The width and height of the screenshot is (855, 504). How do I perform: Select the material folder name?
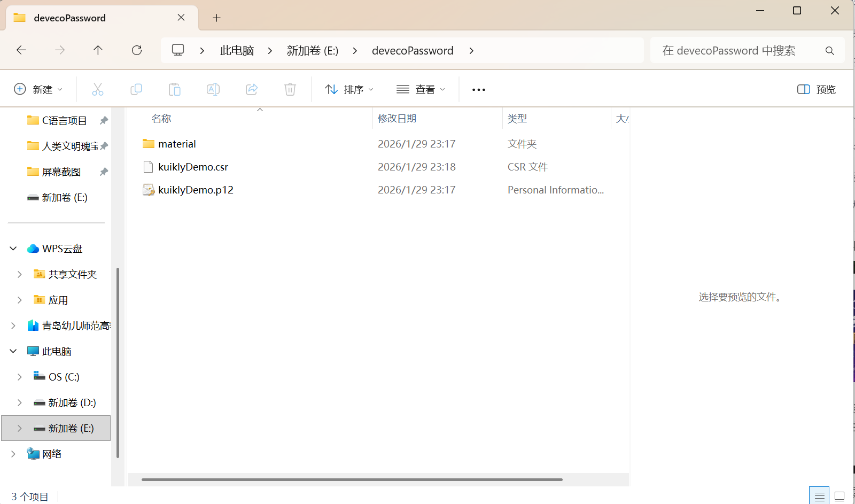177,144
